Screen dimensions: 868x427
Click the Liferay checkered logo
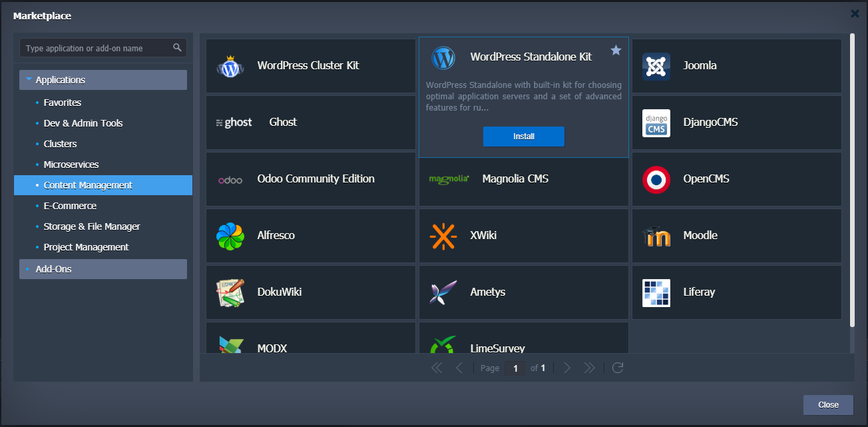click(656, 292)
